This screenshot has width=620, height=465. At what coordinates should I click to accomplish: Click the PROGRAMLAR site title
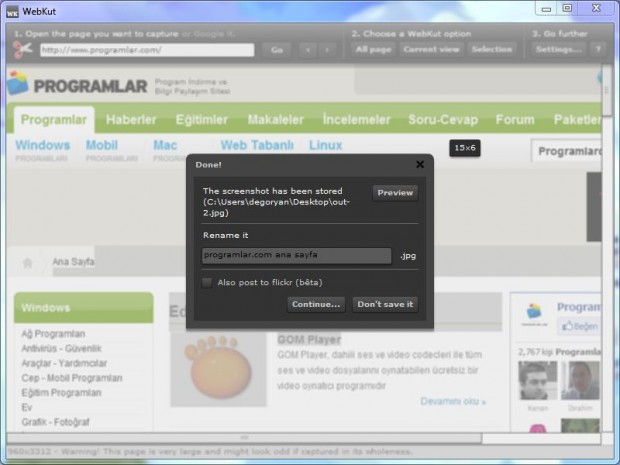91,86
